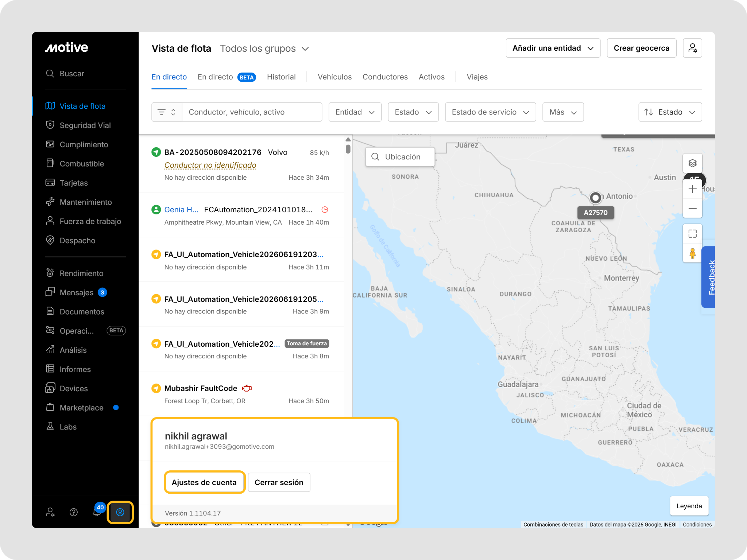Select the Vehículos tab
This screenshot has width=747, height=560.
pyautogui.click(x=334, y=77)
